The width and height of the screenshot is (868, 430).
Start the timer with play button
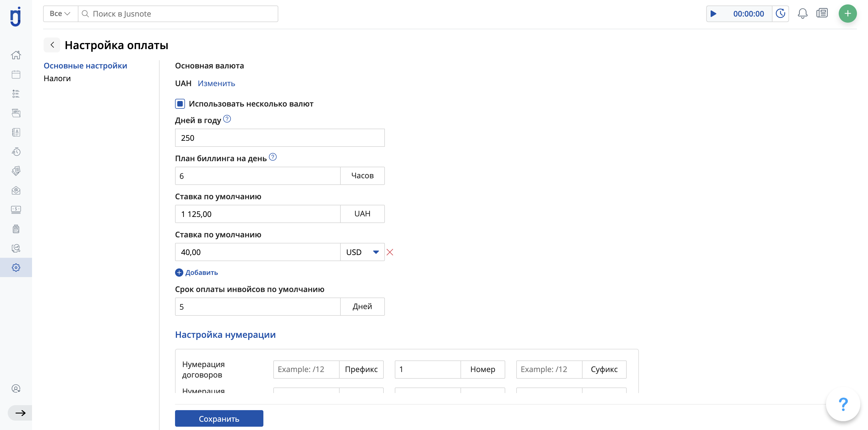(x=713, y=14)
